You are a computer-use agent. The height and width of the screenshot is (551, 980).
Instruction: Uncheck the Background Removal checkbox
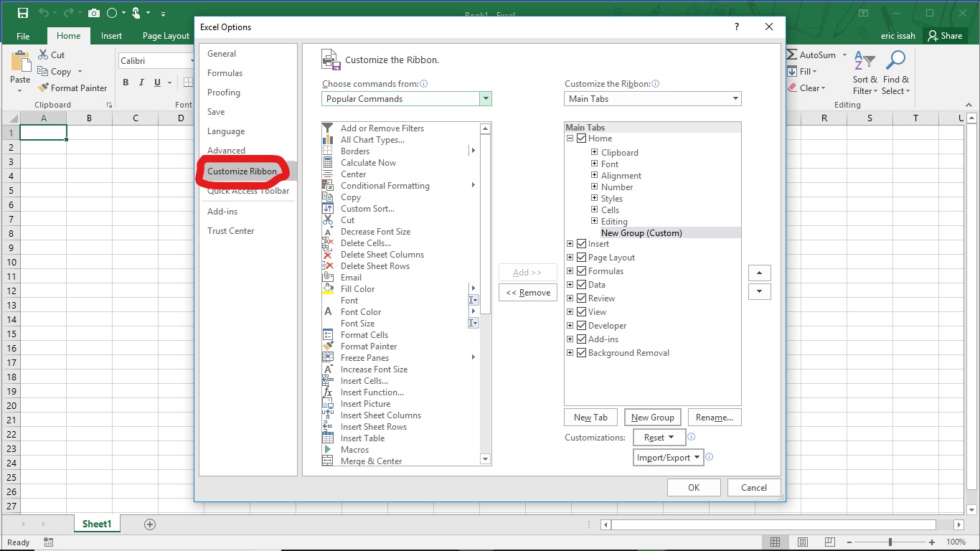(x=582, y=353)
